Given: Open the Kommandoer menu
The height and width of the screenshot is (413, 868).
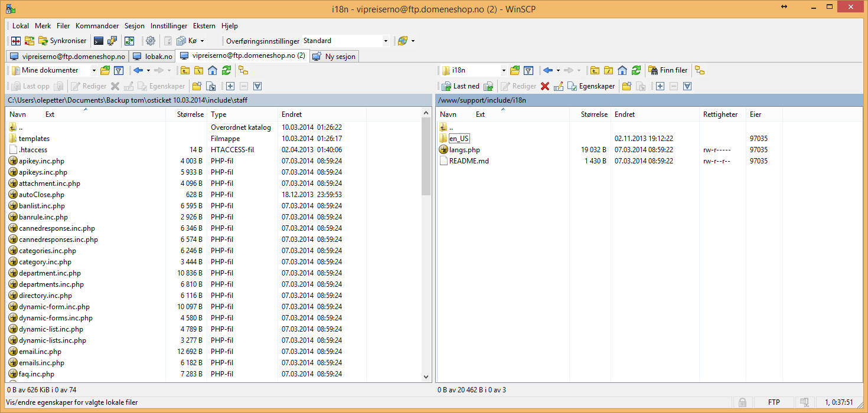Looking at the screenshot, I should click(x=97, y=26).
